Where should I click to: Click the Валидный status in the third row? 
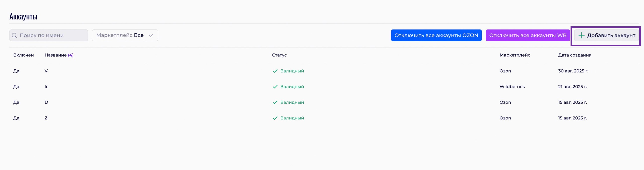click(292, 102)
